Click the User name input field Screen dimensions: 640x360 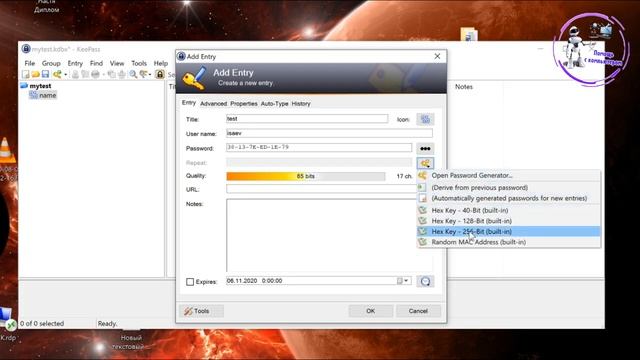coord(329,133)
